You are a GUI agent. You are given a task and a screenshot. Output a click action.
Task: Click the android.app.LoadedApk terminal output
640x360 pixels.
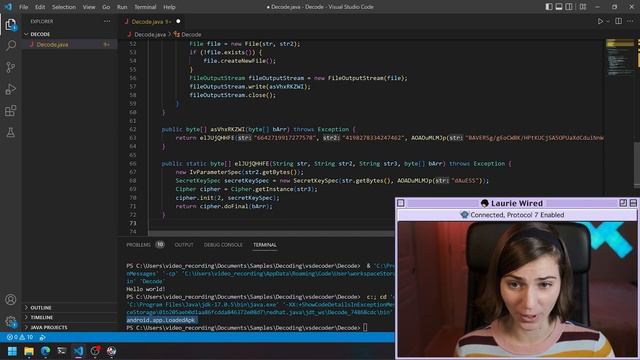click(x=161, y=320)
